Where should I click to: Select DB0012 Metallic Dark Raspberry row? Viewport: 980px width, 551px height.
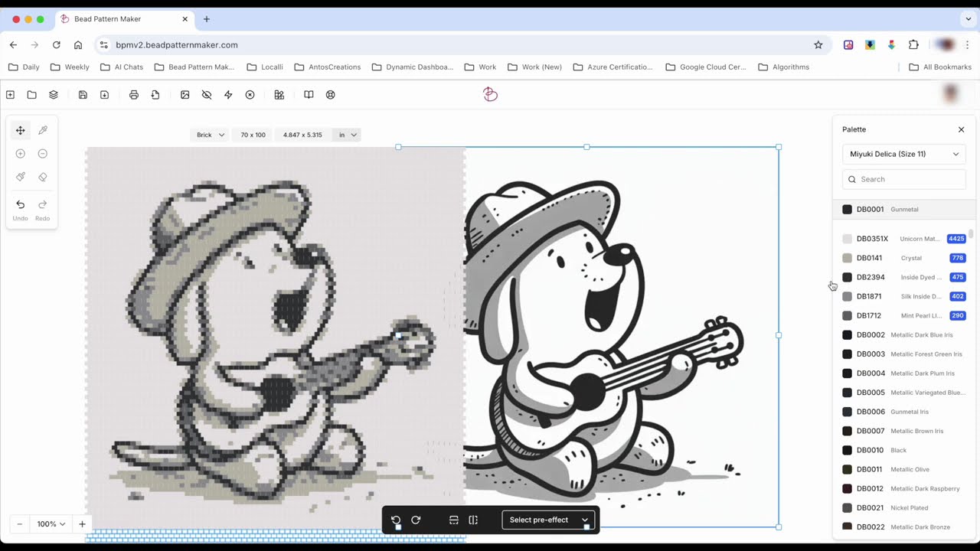904,488
